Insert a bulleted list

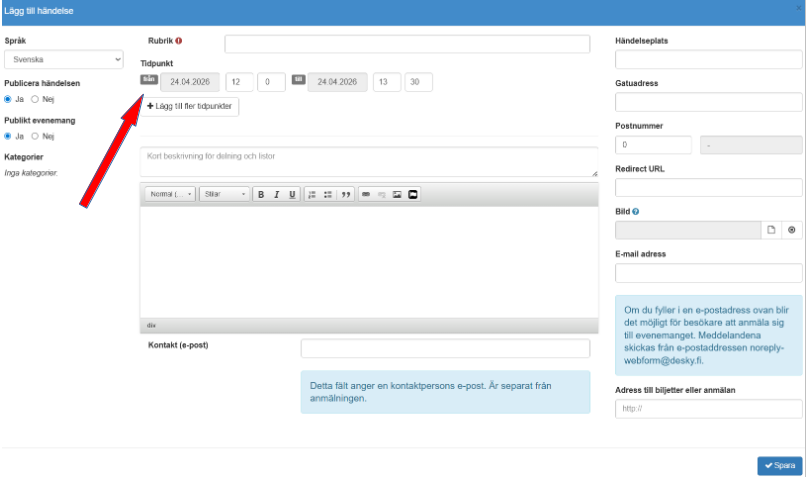(328, 194)
